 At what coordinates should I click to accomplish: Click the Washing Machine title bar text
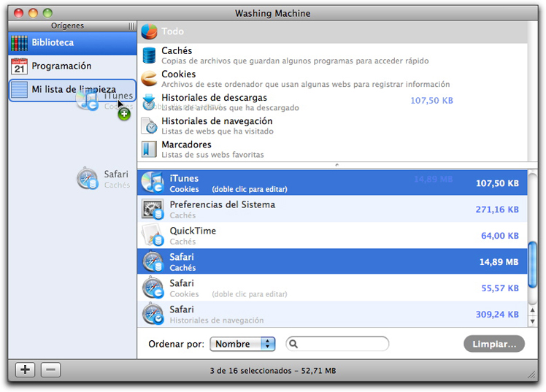pyautogui.click(x=273, y=14)
